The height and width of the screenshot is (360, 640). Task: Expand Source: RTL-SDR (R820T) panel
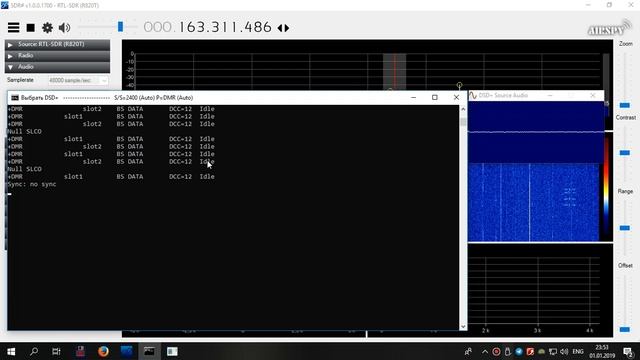pos(58,44)
